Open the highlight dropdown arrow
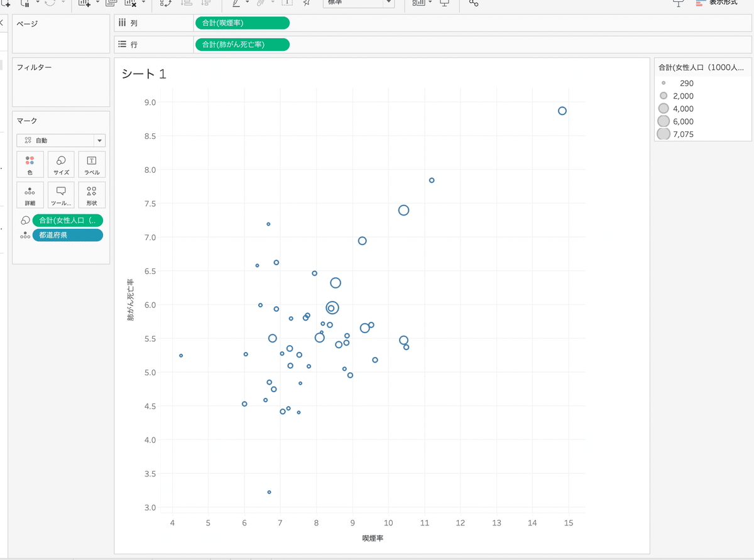This screenshot has height=560, width=754. pos(248,3)
